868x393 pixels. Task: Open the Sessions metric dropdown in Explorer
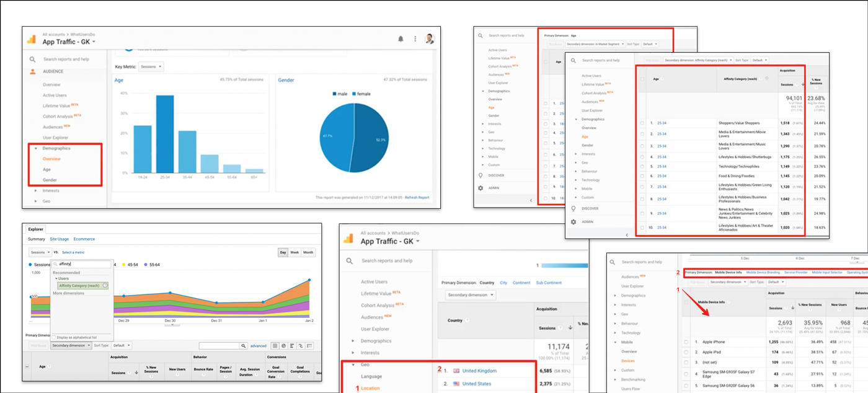pyautogui.click(x=40, y=252)
